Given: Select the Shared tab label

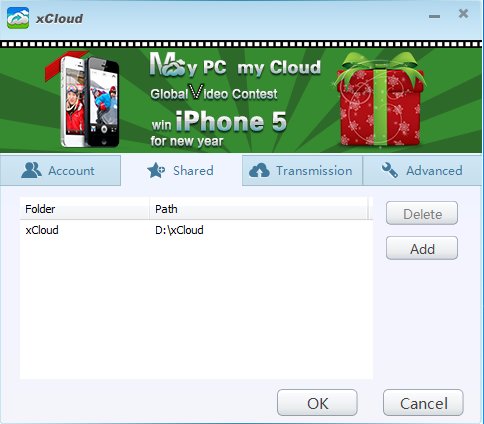Looking at the screenshot, I should pyautogui.click(x=193, y=171).
